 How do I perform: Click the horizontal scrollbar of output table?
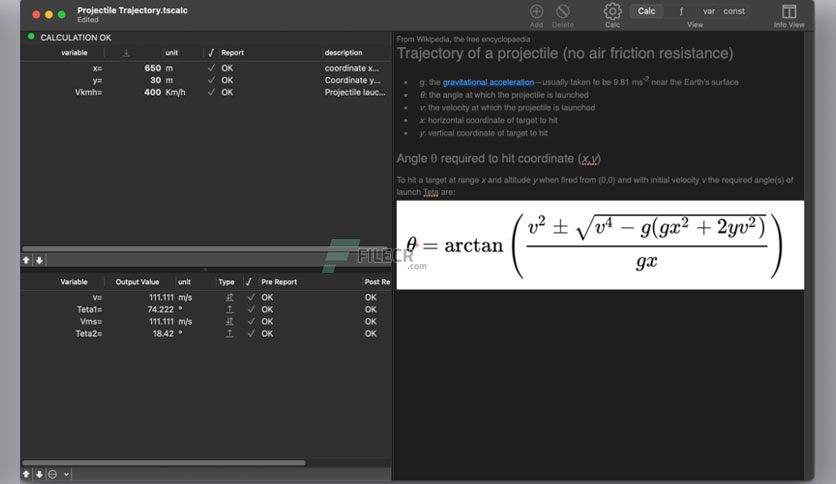pyautogui.click(x=164, y=463)
